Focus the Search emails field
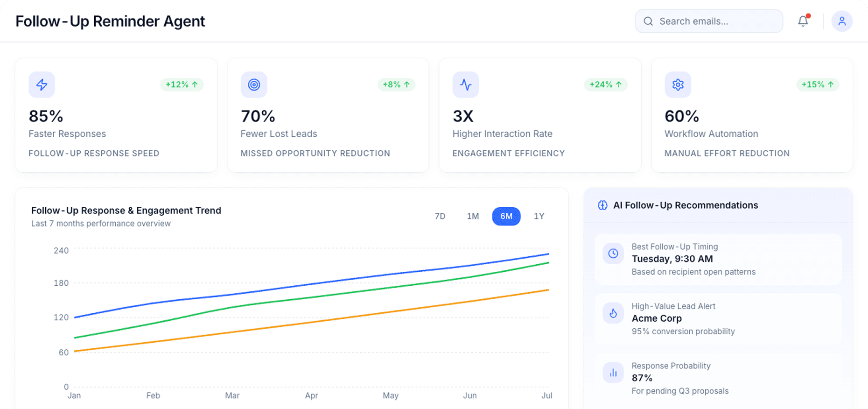The width and height of the screenshot is (868, 409). (709, 21)
